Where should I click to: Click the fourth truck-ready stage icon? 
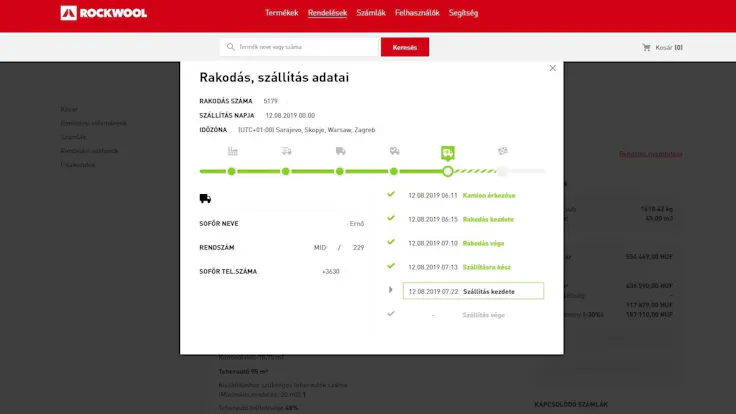click(x=394, y=151)
